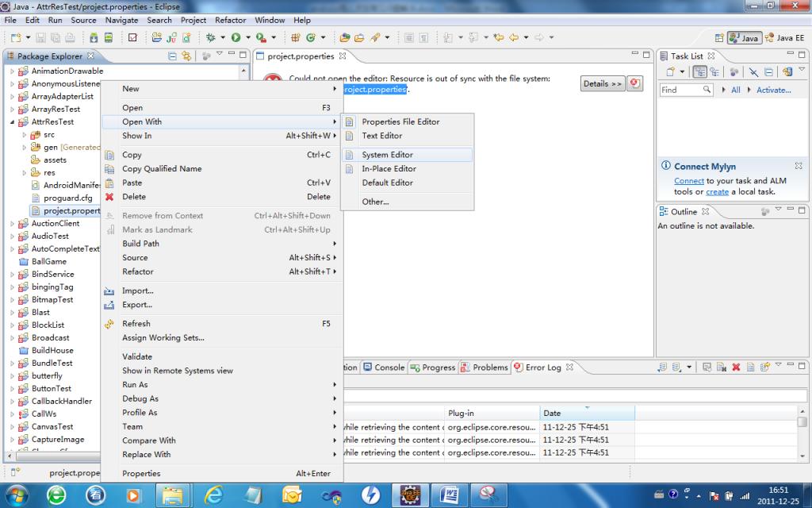Image resolution: width=812 pixels, height=508 pixels.
Task: Click Refresh in the context menu
Action: point(222,324)
